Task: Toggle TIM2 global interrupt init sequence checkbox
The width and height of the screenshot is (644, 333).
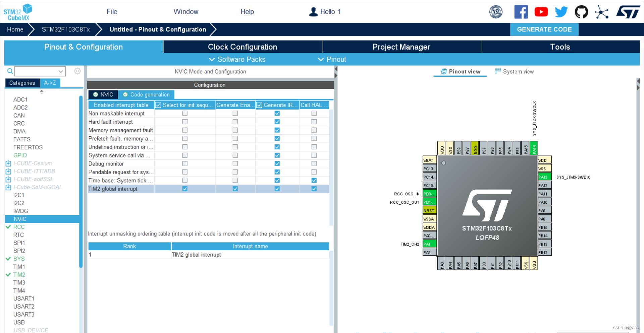Action: click(x=185, y=189)
